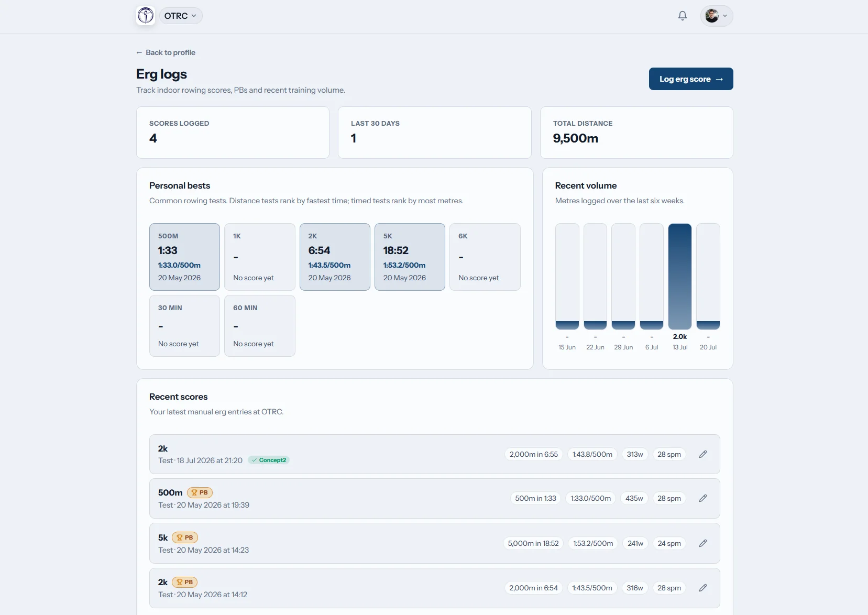This screenshot has width=868, height=615.
Task: Select the 2K personal best card
Action: [335, 257]
